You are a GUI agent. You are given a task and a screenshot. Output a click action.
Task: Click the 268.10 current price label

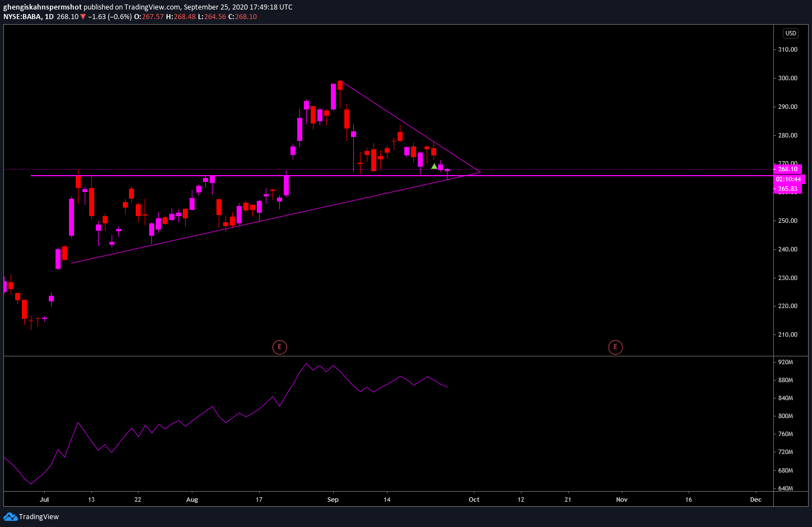tap(787, 169)
